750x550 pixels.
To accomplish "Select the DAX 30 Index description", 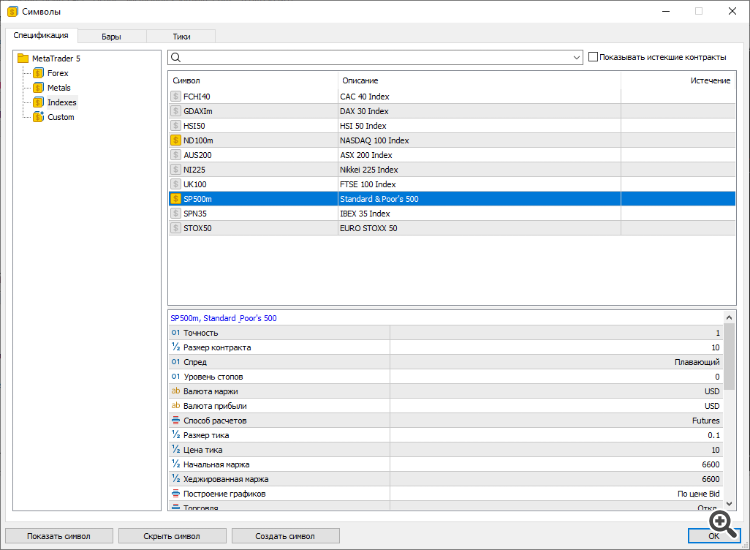I will pos(364,111).
